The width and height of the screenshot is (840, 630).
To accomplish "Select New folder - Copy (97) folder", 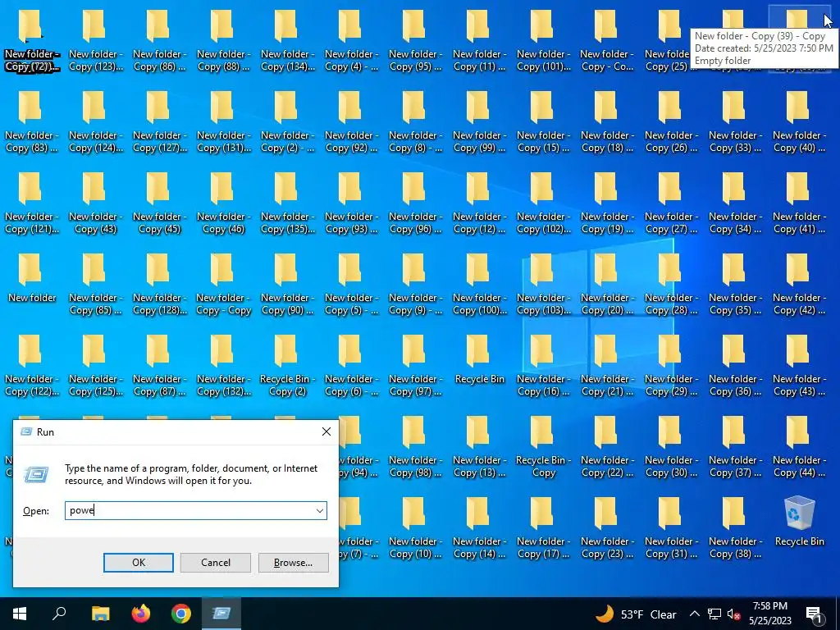I will click(x=415, y=366).
